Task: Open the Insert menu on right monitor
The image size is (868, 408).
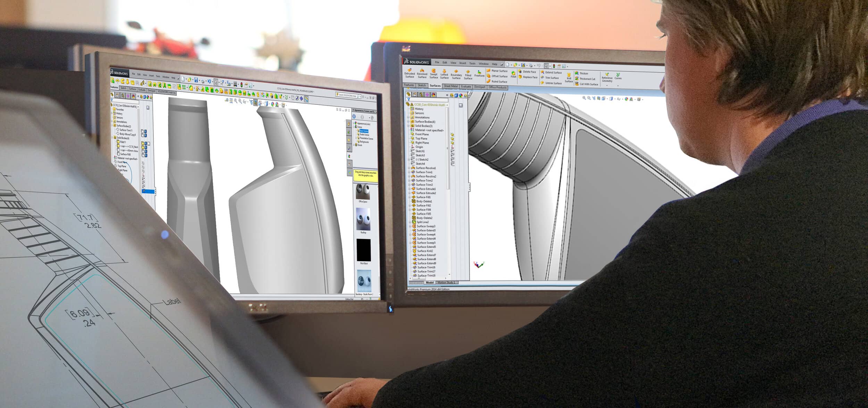Action: [462, 63]
